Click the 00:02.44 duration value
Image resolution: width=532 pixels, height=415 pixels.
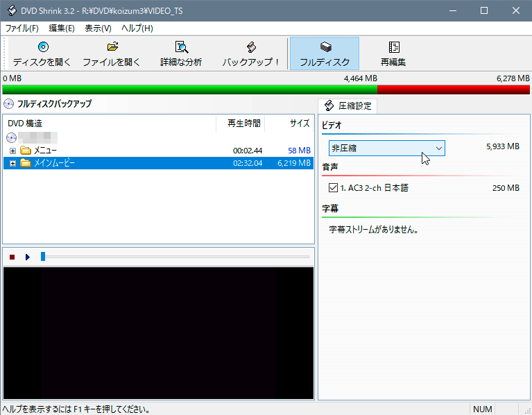248,151
